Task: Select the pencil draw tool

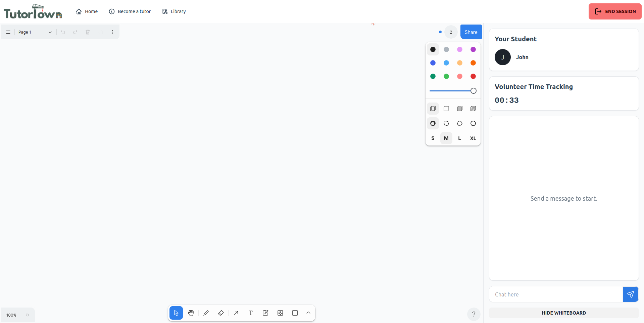Action: tap(206, 313)
